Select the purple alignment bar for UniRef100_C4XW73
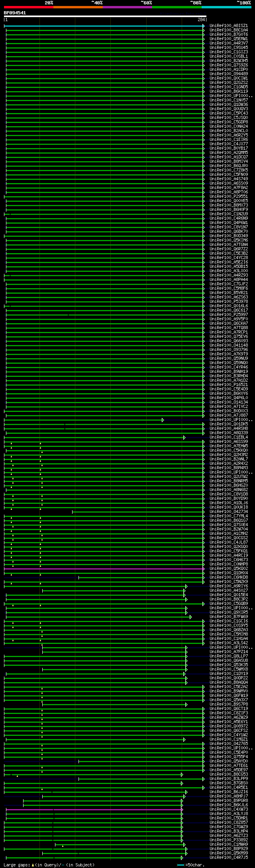 [x=94, y=809]
